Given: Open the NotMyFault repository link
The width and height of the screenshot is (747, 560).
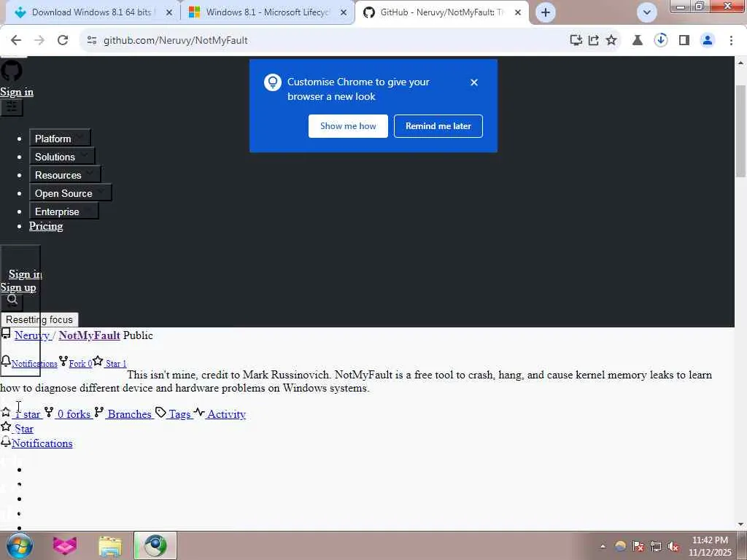Looking at the screenshot, I should (90, 335).
